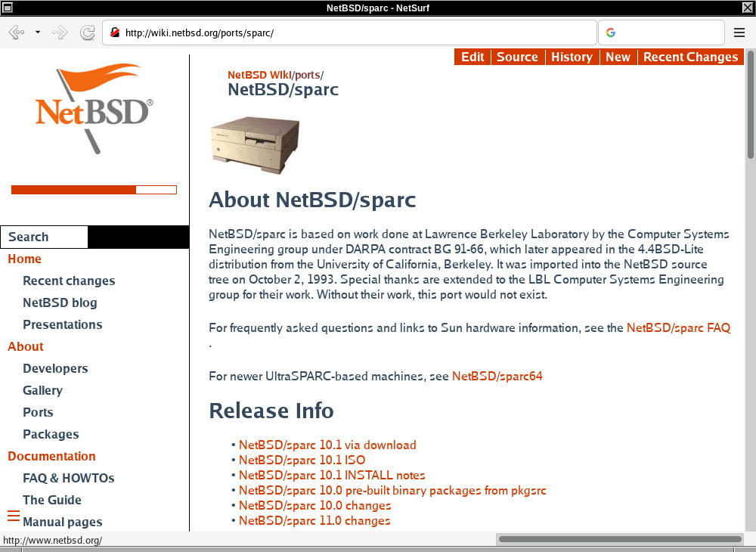The height and width of the screenshot is (552, 756).
Task: Select Gallery in the sidebar navigation
Action: coord(42,390)
